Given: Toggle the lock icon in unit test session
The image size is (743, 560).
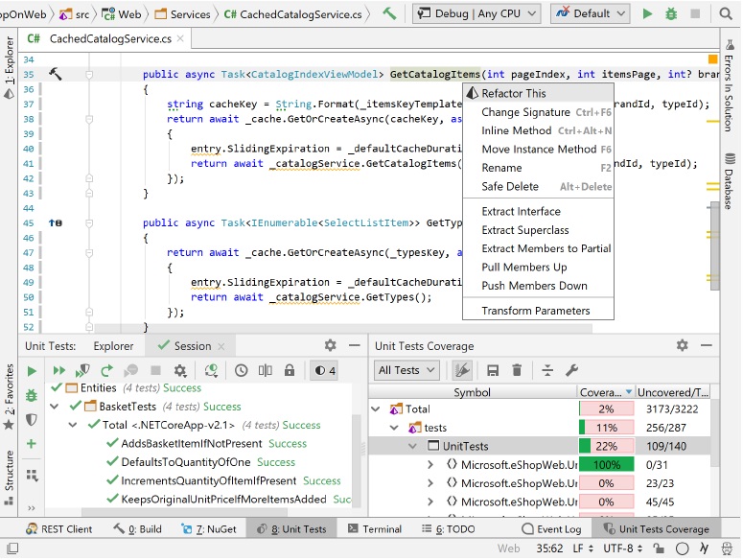Looking at the screenshot, I should pyautogui.click(x=290, y=370).
